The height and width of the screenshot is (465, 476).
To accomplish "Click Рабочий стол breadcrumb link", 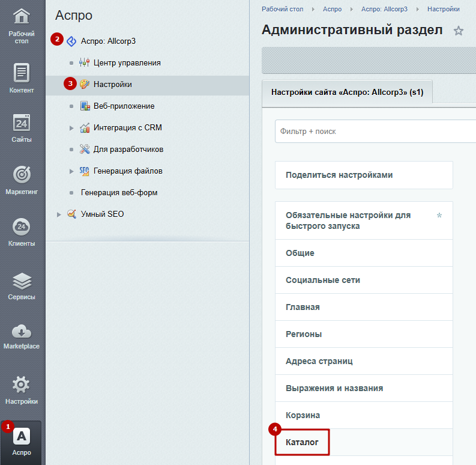I will (282, 9).
